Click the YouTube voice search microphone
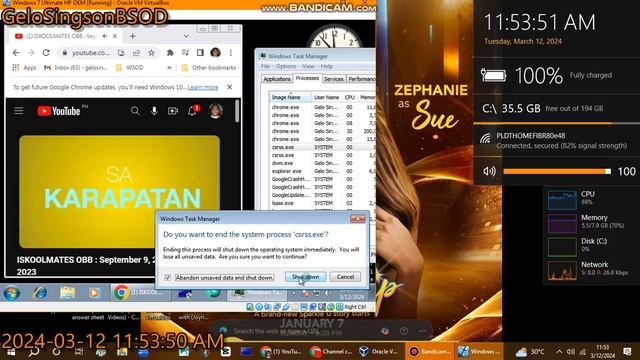Viewport: 640px width, 360px height. pyautogui.click(x=154, y=111)
